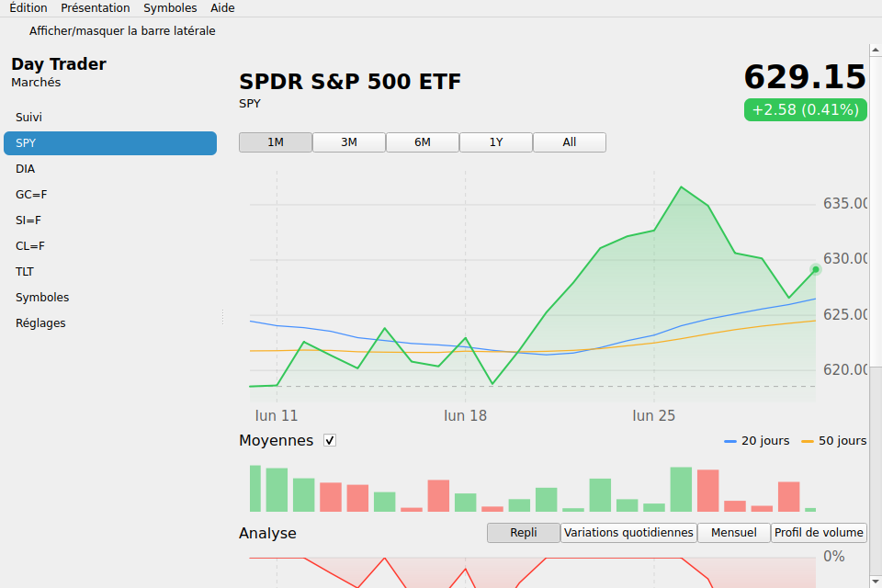Viewport: 882px width, 588px height.
Task: Select SPY in the sidebar
Action: click(x=110, y=143)
